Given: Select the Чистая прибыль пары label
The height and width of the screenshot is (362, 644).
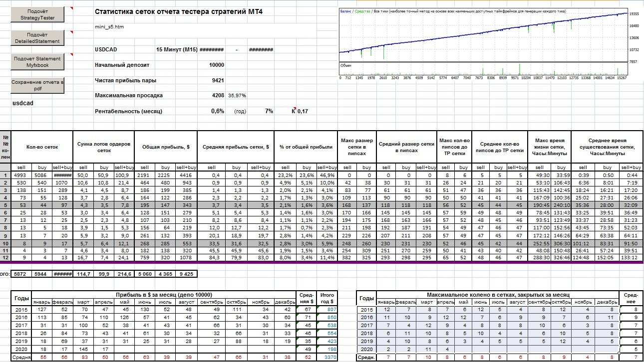Looking at the screenshot, I should coord(125,80).
